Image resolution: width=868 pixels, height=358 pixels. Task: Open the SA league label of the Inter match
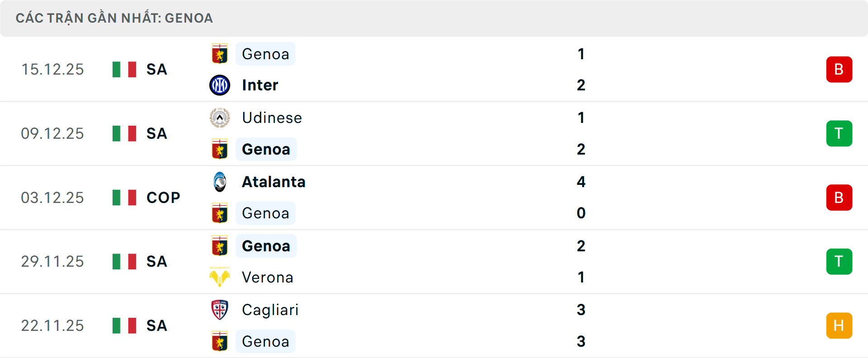coord(156,69)
